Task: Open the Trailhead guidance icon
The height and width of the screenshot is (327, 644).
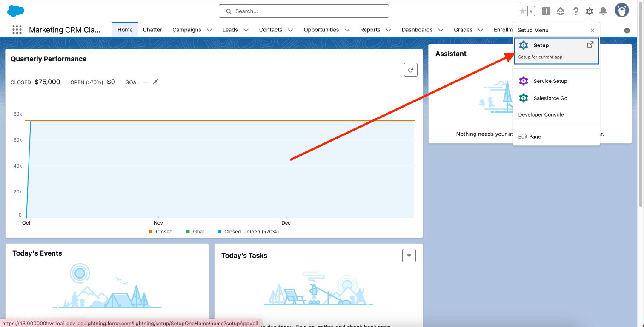Action: 561,11
